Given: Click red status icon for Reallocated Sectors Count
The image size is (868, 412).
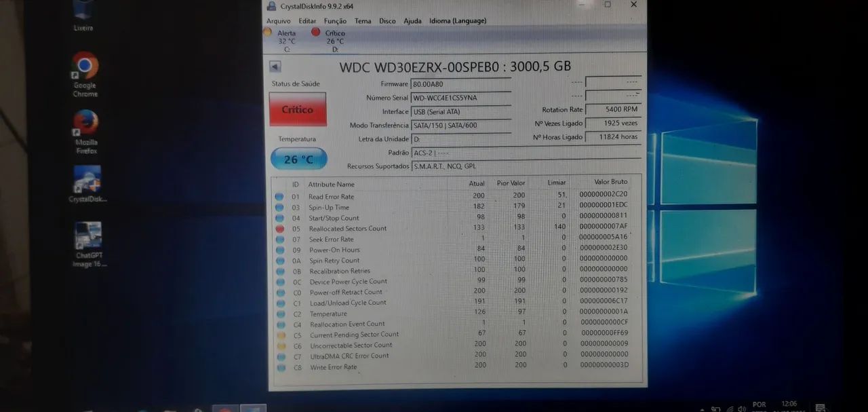Looking at the screenshot, I should 279,229.
